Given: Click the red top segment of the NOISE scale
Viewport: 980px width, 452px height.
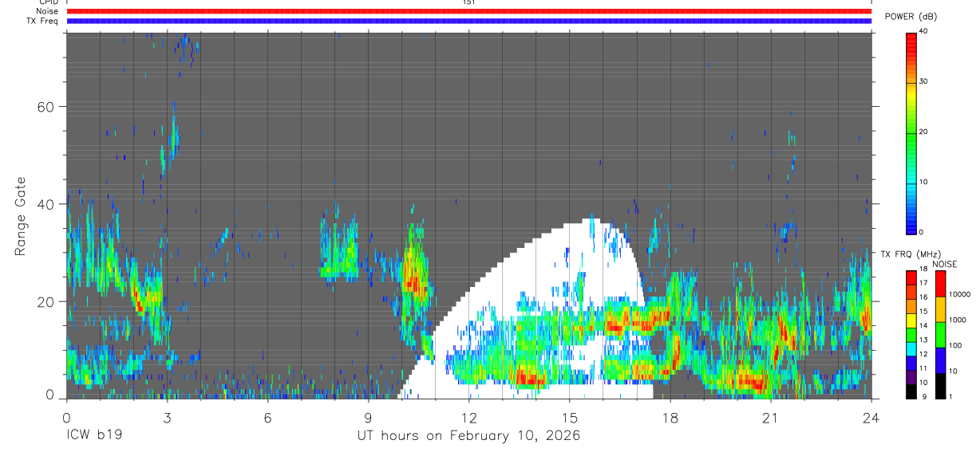Looking at the screenshot, I should (941, 284).
